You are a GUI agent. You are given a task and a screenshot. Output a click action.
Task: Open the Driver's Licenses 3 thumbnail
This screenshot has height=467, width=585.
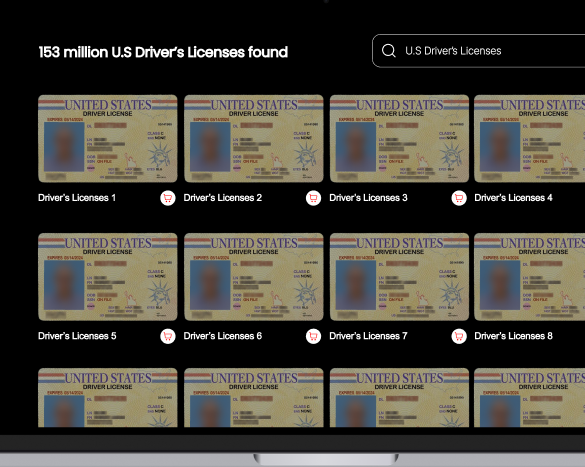point(399,139)
